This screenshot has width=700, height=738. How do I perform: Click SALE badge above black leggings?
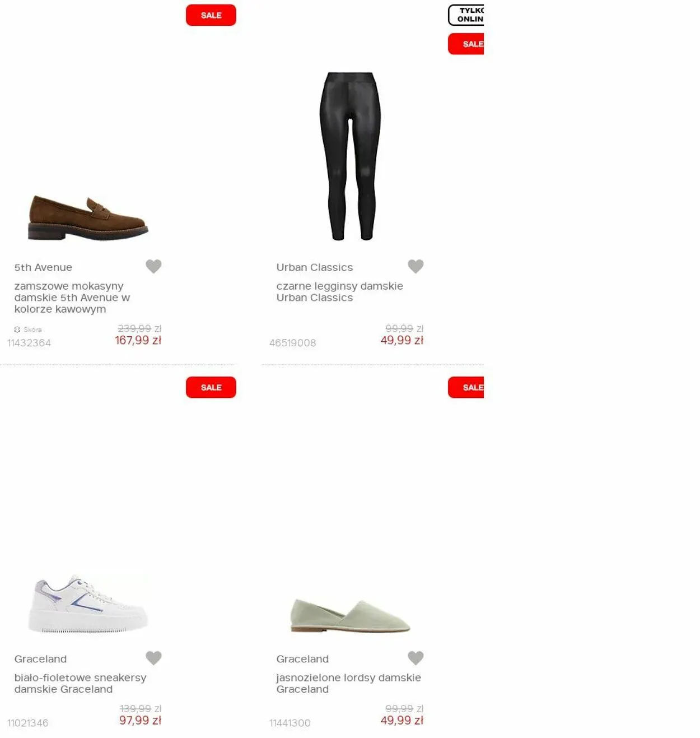coord(466,44)
